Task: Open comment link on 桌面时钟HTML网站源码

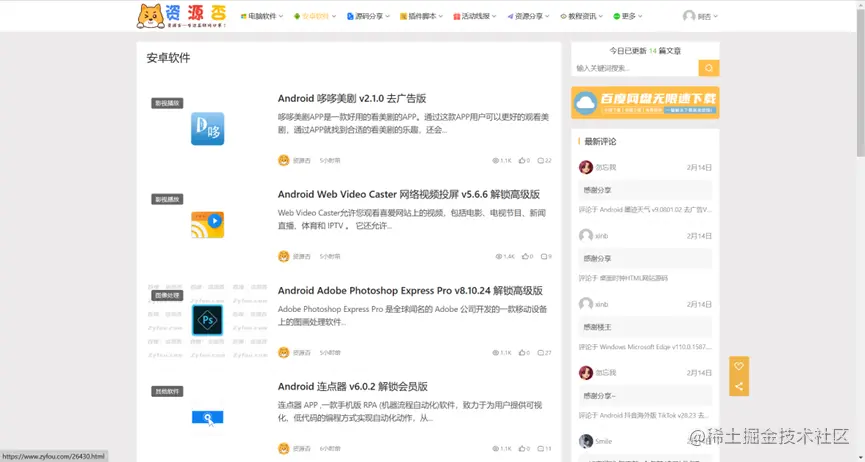Action: [623, 278]
